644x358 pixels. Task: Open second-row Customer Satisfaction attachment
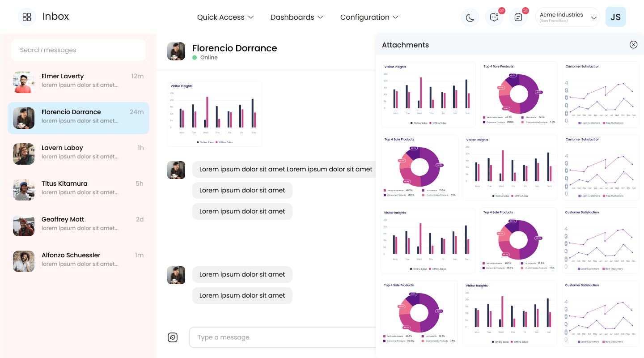point(601,167)
